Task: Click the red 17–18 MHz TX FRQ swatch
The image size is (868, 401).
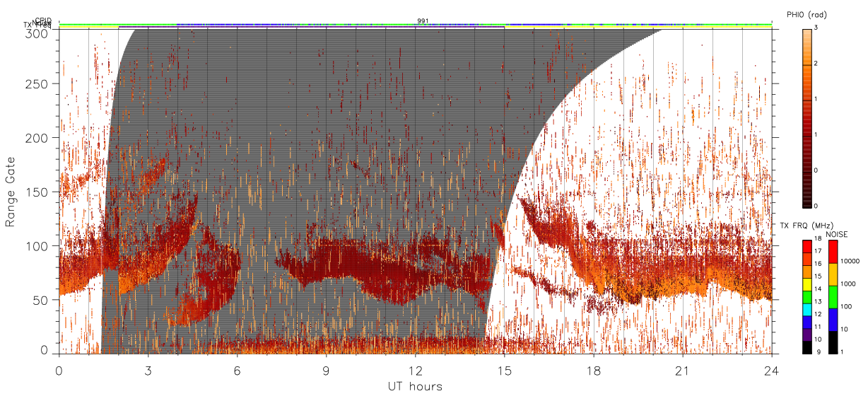Action: 807,247
